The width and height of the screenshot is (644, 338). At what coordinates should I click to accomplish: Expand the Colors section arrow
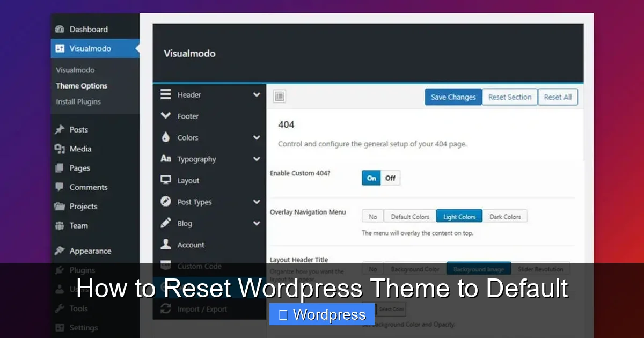(257, 138)
